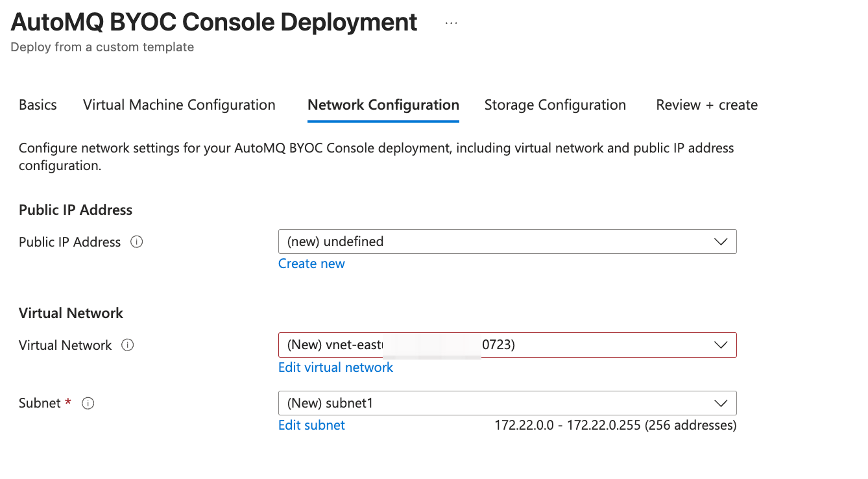Click the Edit subnet link
Viewport: 868px width, 479px height.
coord(311,425)
